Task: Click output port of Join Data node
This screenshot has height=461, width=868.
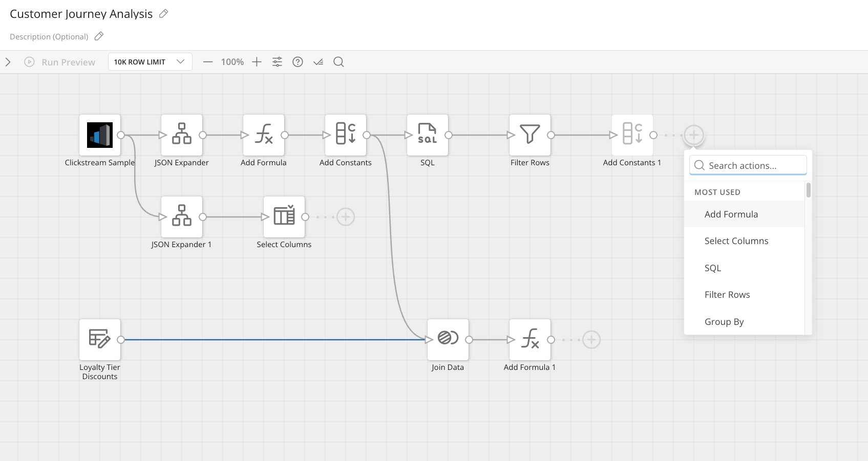Action: pyautogui.click(x=469, y=340)
